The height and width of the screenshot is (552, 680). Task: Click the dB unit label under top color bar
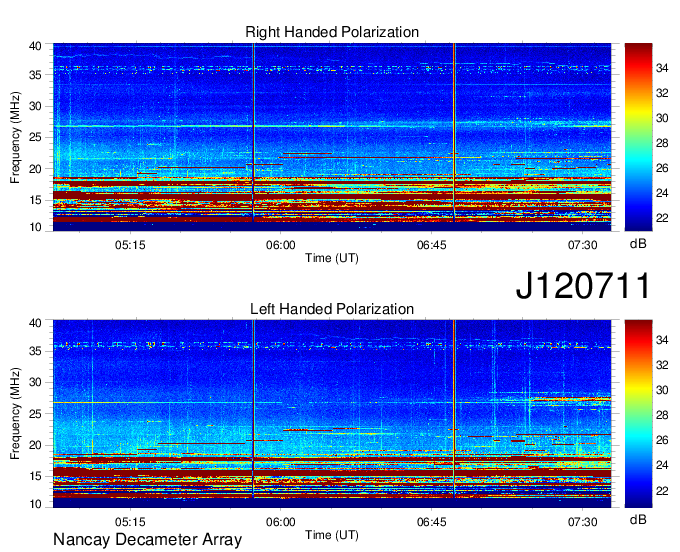pos(638,244)
